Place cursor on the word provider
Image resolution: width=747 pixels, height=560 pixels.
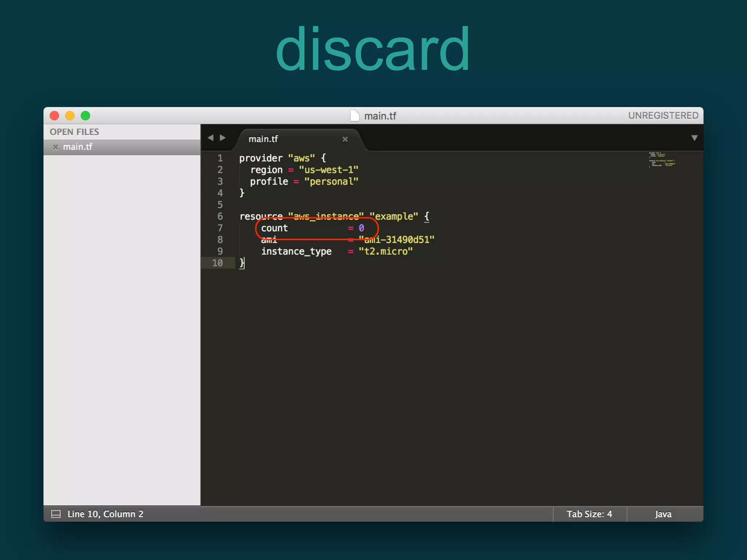261,158
